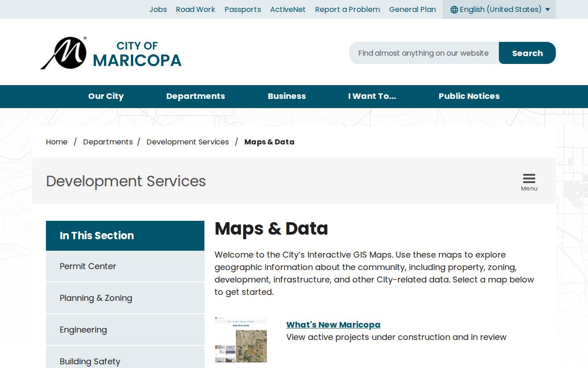Select Permit Center in the sidebar
Viewport: 588px width, 368px height.
125,266
